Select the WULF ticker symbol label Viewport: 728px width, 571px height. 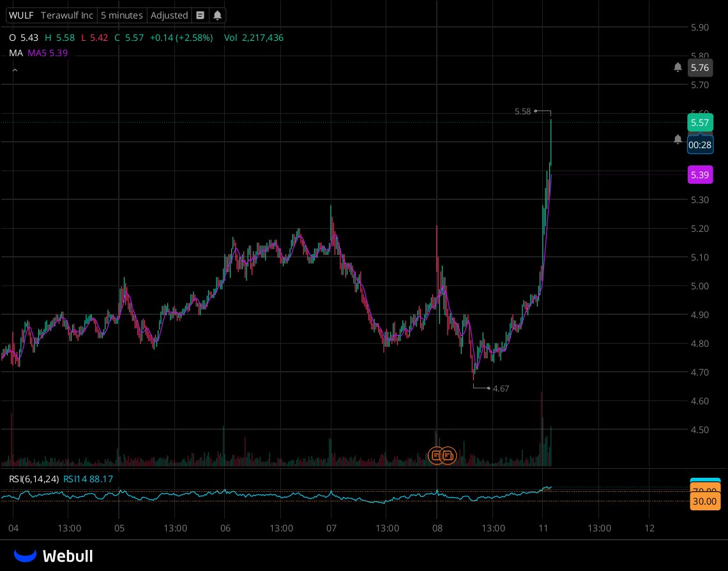(x=21, y=15)
